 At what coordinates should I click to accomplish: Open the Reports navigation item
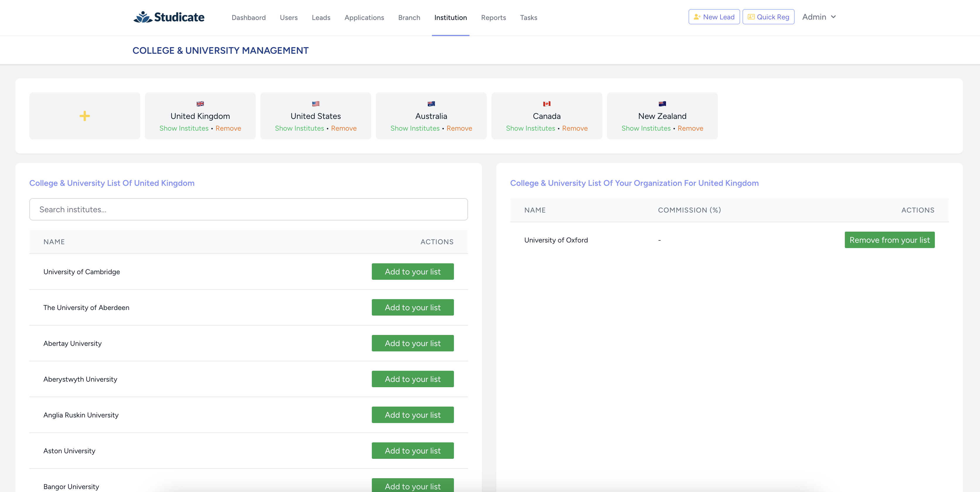click(x=493, y=18)
